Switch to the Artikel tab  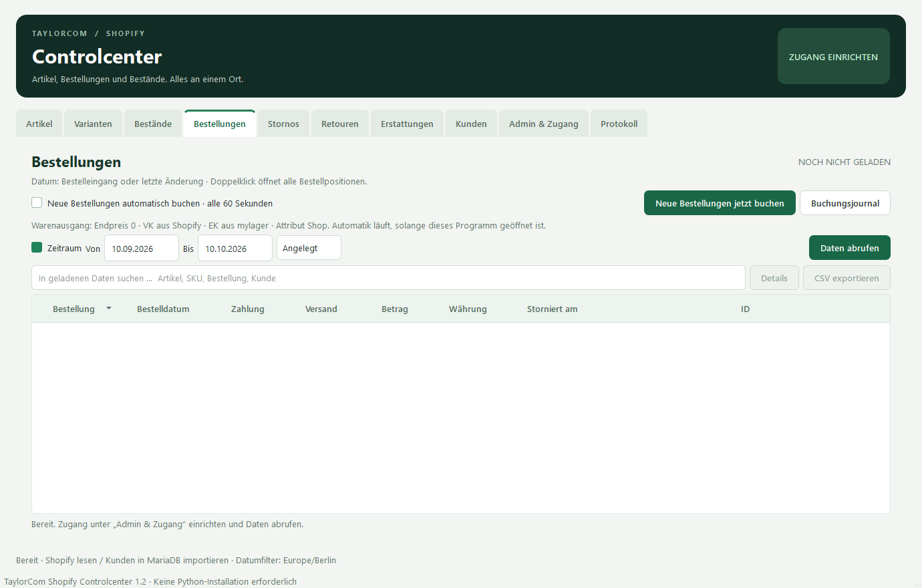[39, 124]
